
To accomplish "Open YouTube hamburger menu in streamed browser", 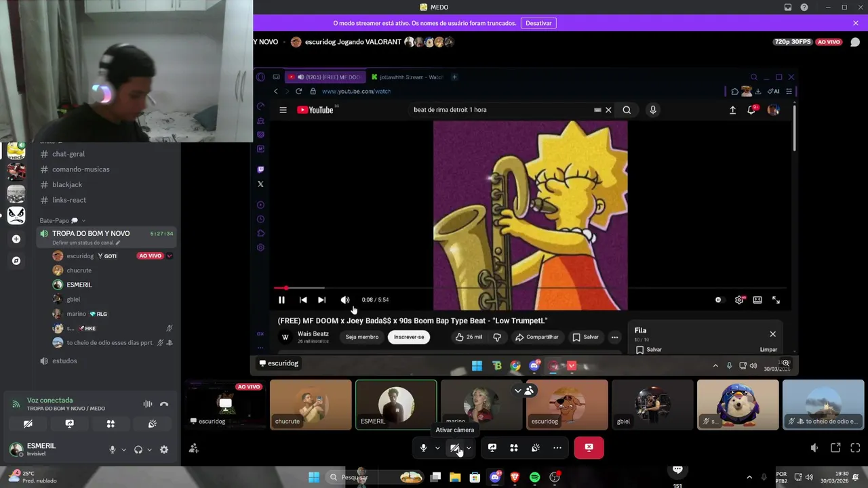I will [283, 110].
